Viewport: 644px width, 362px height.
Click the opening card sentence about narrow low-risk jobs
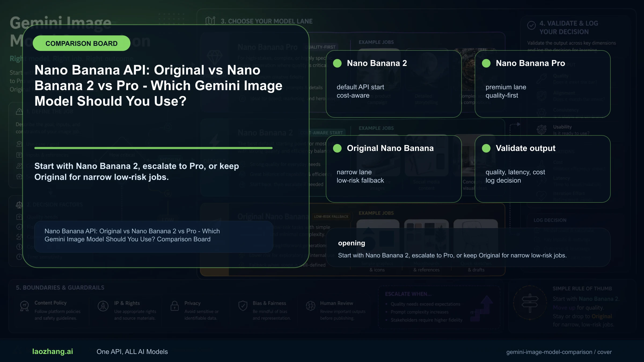(x=452, y=256)
